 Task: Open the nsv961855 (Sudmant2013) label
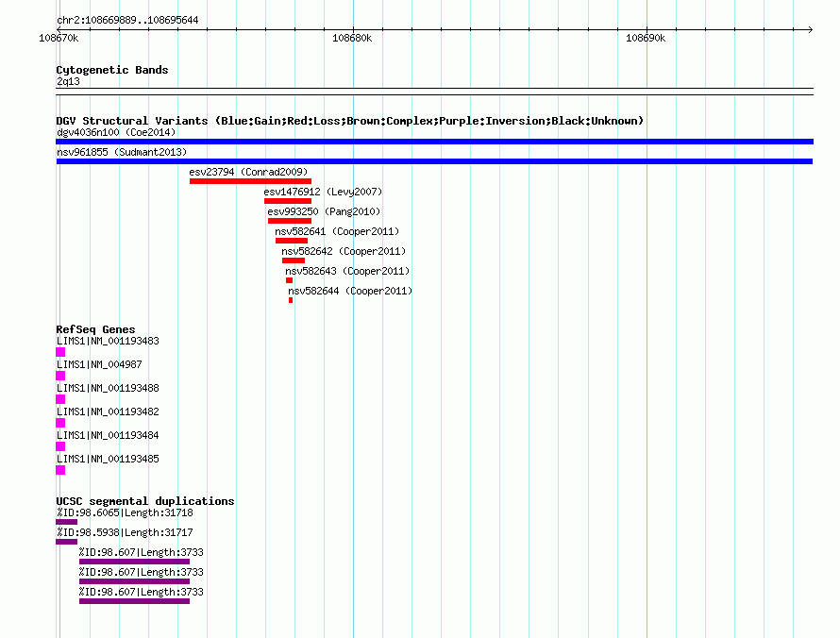(x=122, y=152)
